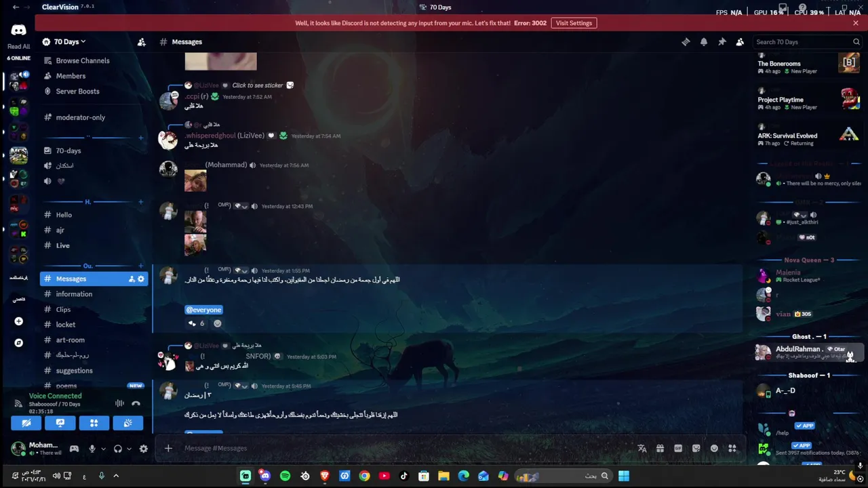
Task: Add a channel to the Ou. category
Action: coord(141,266)
